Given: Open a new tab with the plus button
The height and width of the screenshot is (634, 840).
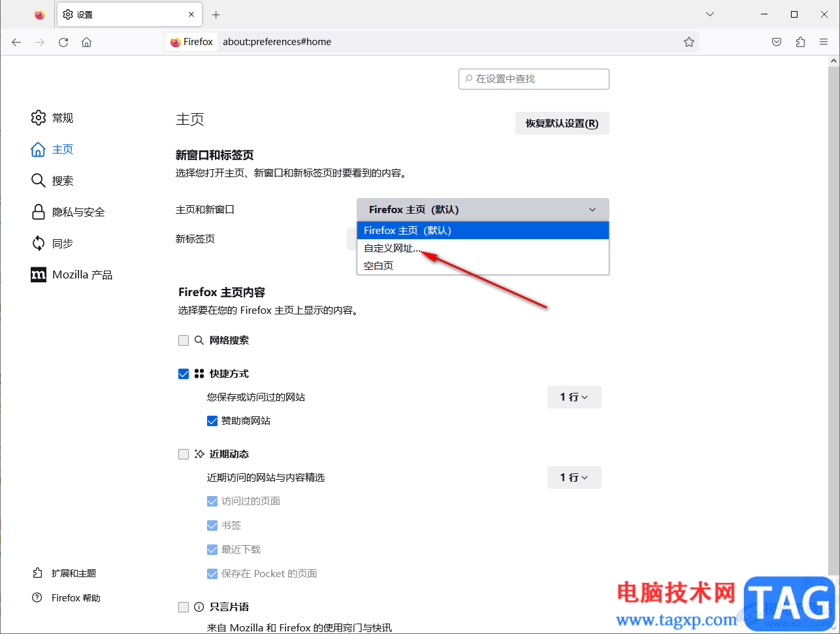Looking at the screenshot, I should tap(216, 14).
